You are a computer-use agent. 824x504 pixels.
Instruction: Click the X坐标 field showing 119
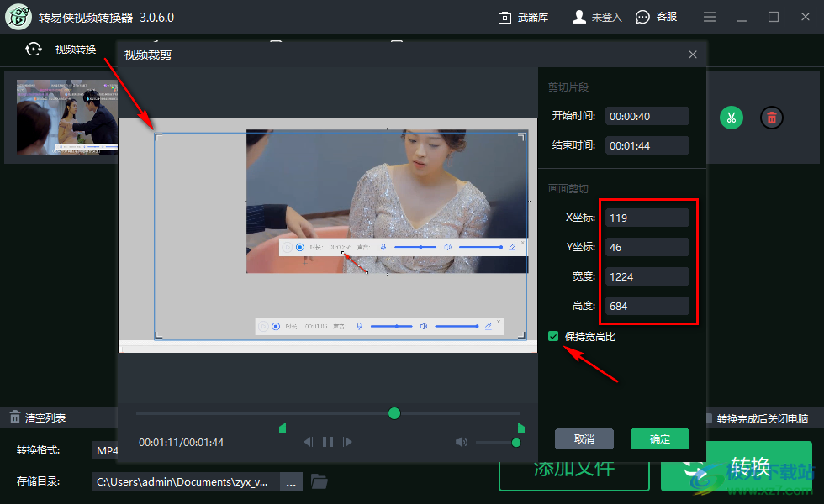click(x=647, y=218)
